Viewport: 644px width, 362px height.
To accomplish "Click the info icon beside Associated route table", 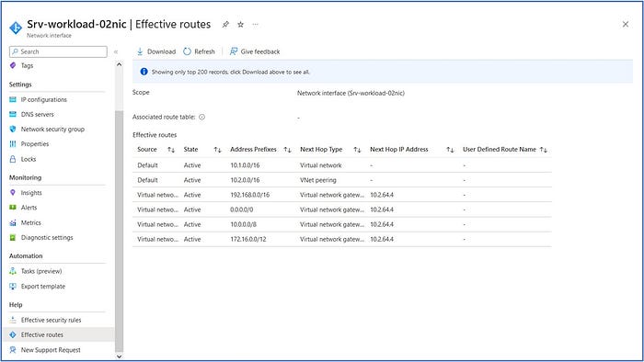I will pyautogui.click(x=201, y=117).
